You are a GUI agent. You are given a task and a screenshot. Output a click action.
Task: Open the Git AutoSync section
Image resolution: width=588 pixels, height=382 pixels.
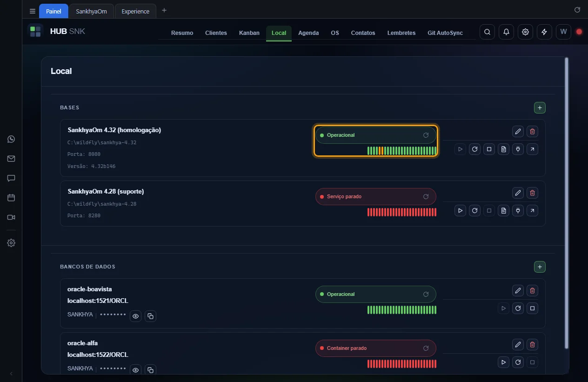[x=445, y=33]
